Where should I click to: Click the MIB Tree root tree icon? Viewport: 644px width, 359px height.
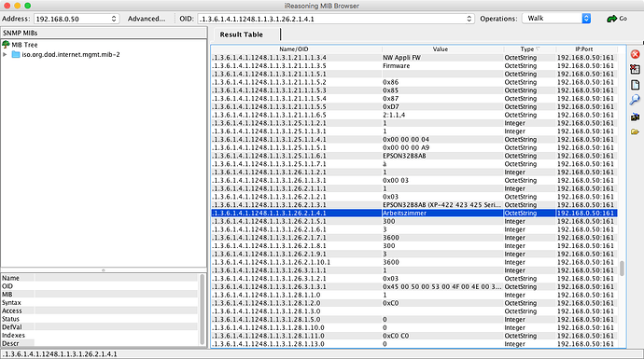6,45
